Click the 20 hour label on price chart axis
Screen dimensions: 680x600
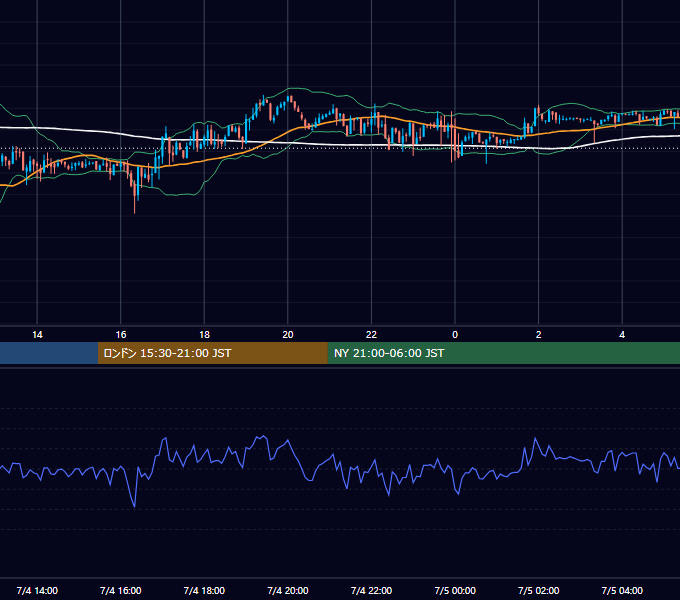[288, 335]
